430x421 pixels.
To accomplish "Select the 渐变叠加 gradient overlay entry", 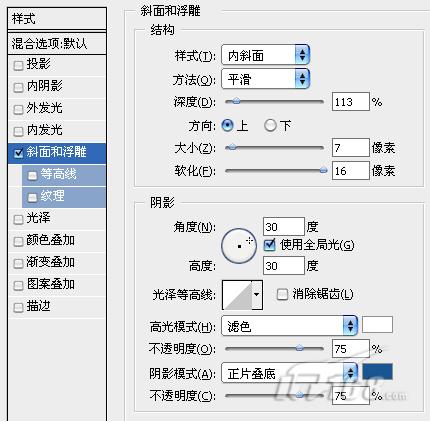I will [57, 263].
